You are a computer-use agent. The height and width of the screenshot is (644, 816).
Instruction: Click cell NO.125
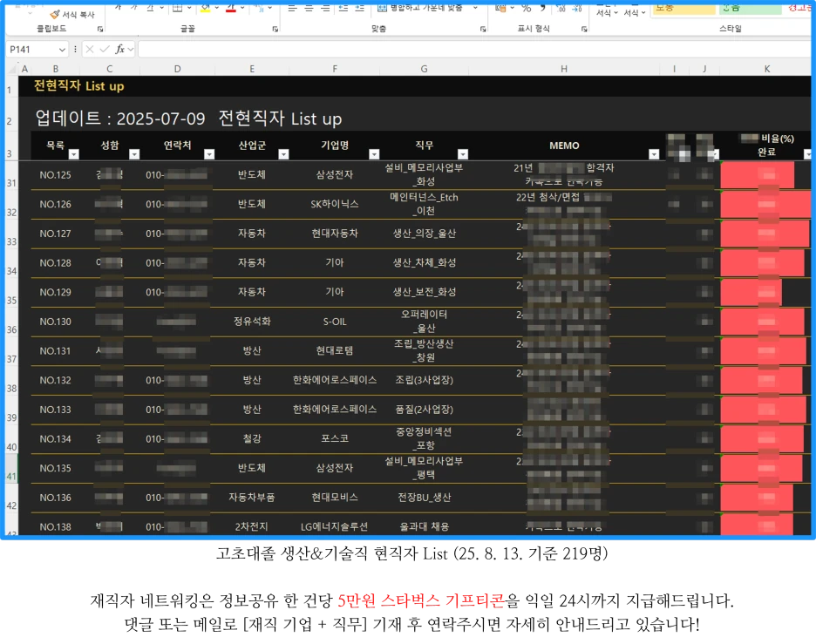(56, 175)
